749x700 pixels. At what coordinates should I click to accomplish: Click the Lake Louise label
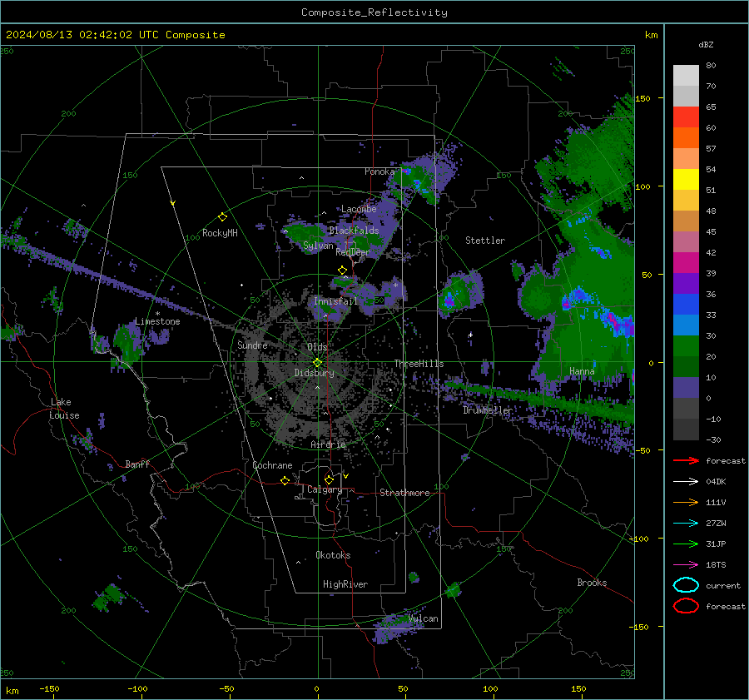pyautogui.click(x=64, y=409)
